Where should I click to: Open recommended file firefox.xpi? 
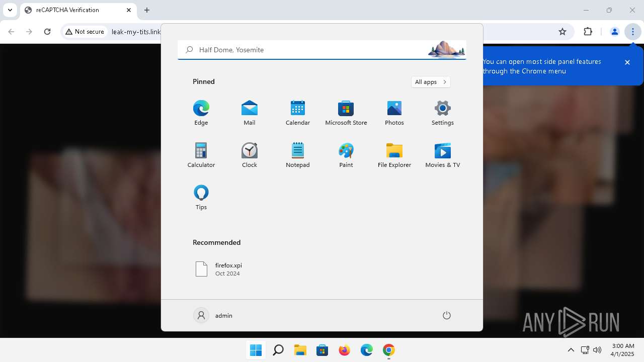(x=219, y=269)
